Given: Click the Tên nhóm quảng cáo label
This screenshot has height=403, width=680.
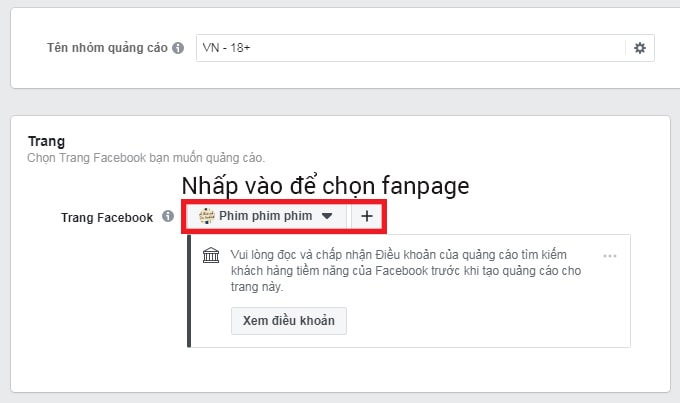Looking at the screenshot, I should [107, 48].
